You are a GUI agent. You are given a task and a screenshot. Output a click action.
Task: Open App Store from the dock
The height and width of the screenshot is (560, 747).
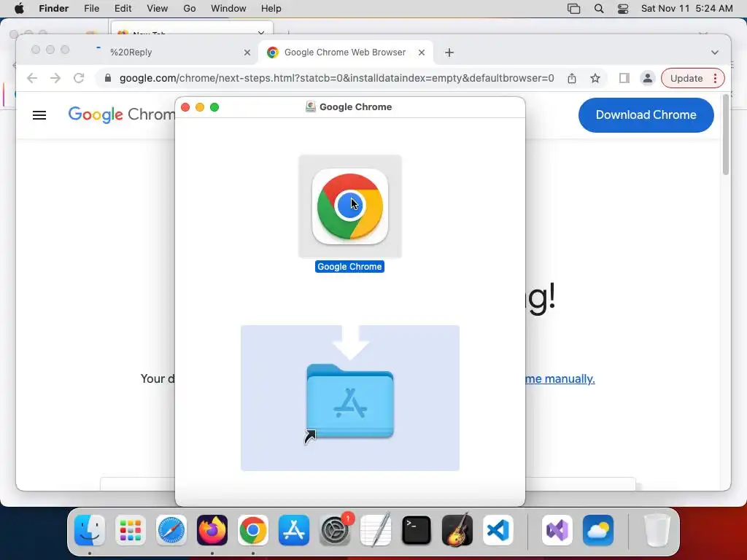[x=294, y=530]
